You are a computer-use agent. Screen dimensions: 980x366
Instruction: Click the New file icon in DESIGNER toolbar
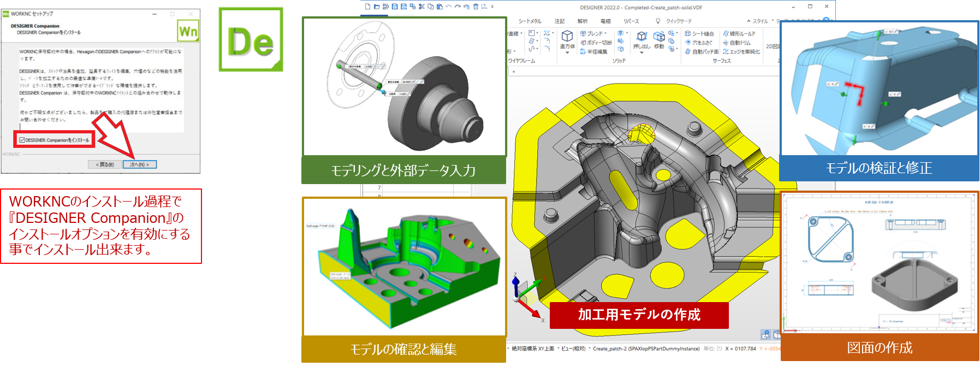click(x=368, y=7)
